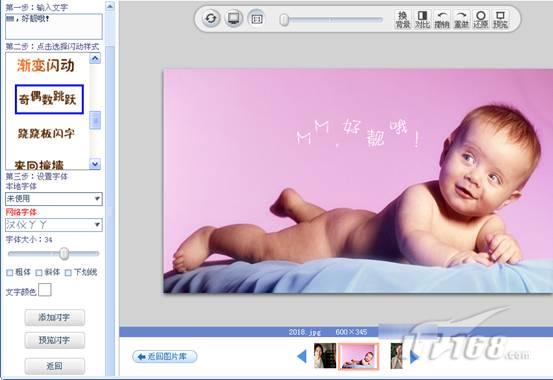Click the monitor screen icon in top toolbar
This screenshot has width=553, height=380.
coord(233,18)
